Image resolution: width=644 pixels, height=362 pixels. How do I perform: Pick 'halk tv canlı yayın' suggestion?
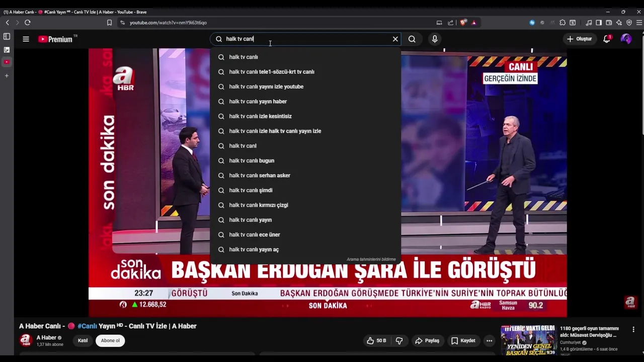(305, 220)
